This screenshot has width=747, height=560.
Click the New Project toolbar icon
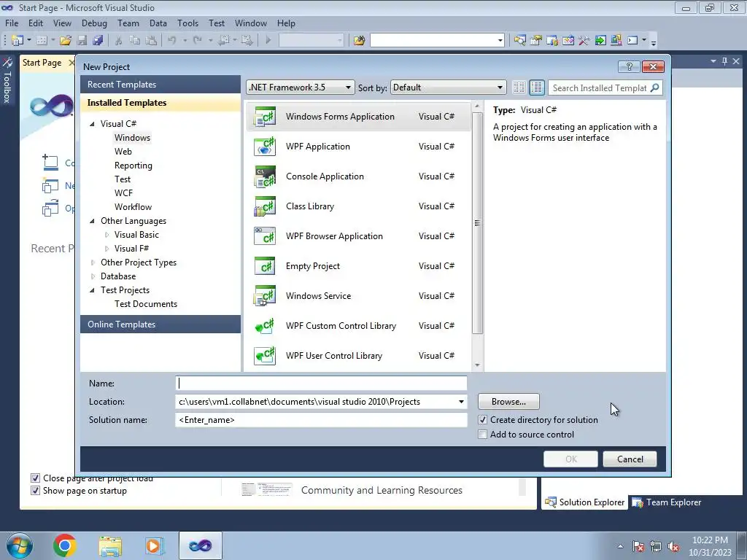click(18, 41)
